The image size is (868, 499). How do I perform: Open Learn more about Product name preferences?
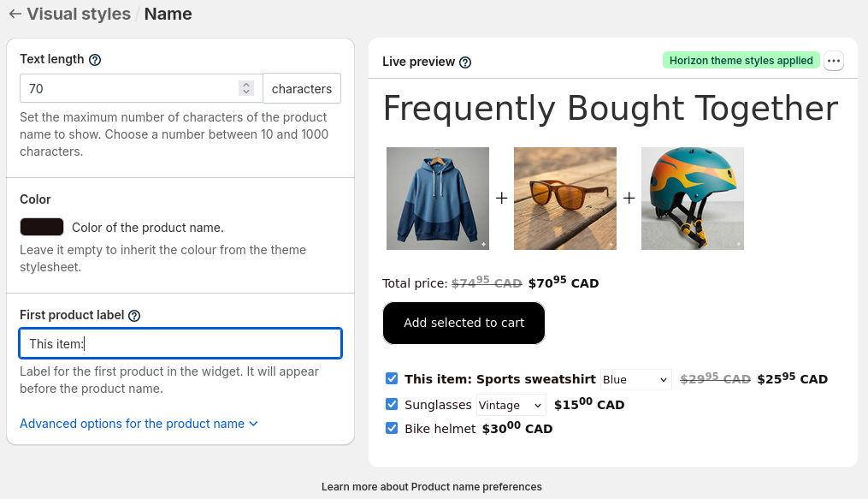click(x=432, y=487)
